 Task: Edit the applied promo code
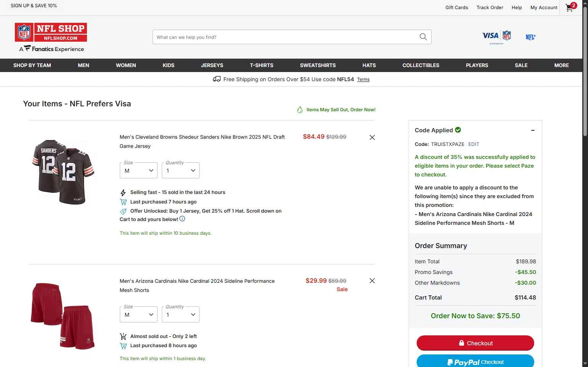coord(474,144)
